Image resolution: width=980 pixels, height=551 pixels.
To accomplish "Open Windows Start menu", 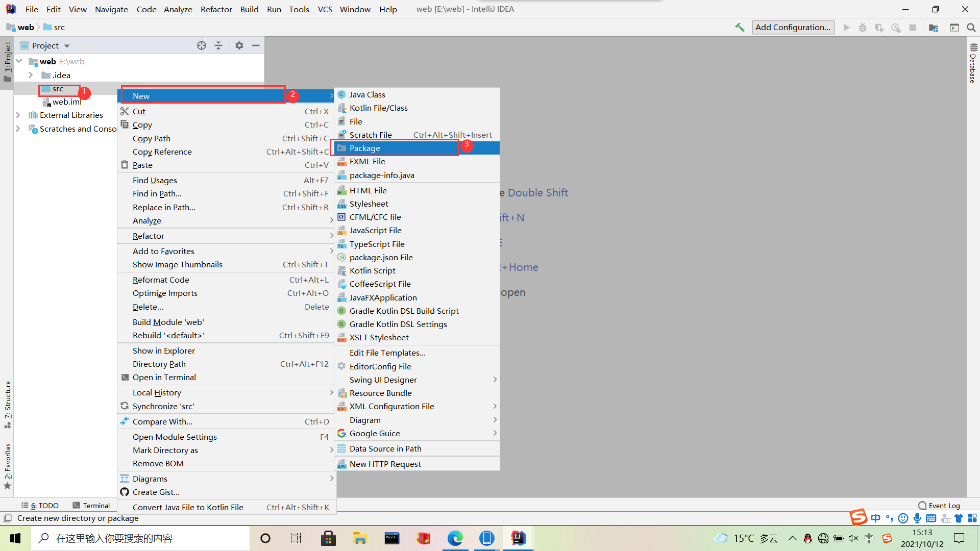I will click(x=15, y=538).
